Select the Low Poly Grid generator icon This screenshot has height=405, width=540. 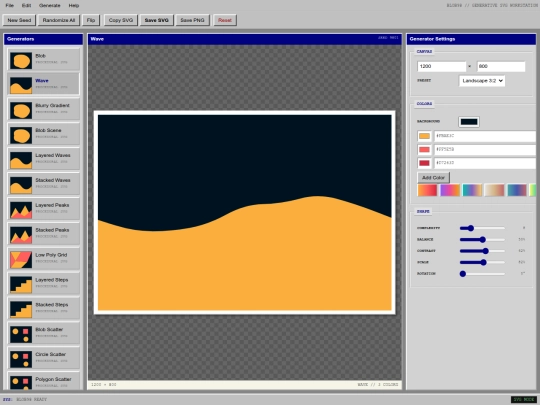(x=21, y=260)
